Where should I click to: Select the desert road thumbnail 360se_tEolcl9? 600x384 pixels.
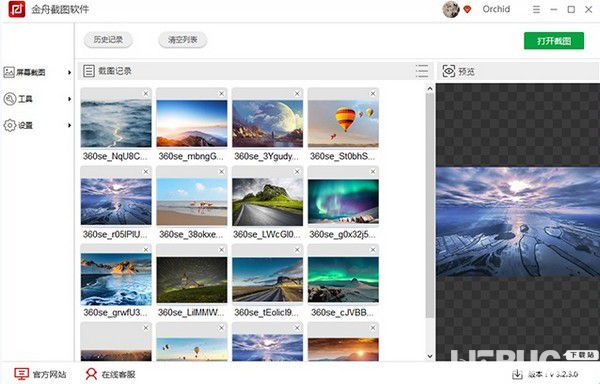(x=267, y=280)
